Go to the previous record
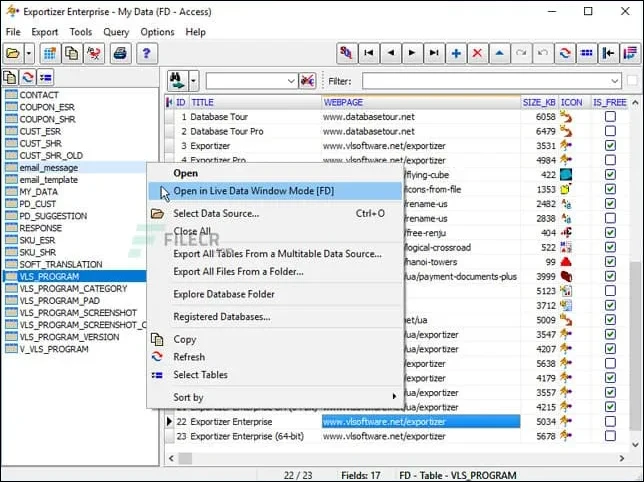Viewport: 644px width, 482px height. 391,53
